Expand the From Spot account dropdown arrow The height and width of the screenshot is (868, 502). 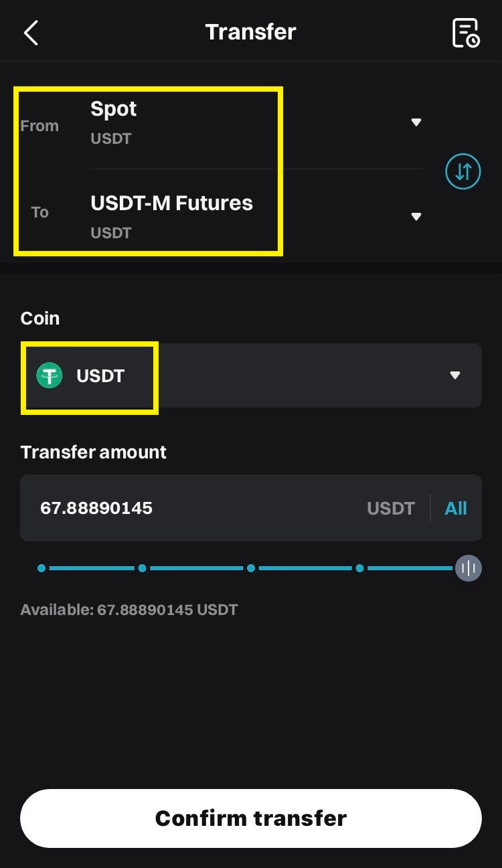point(416,122)
